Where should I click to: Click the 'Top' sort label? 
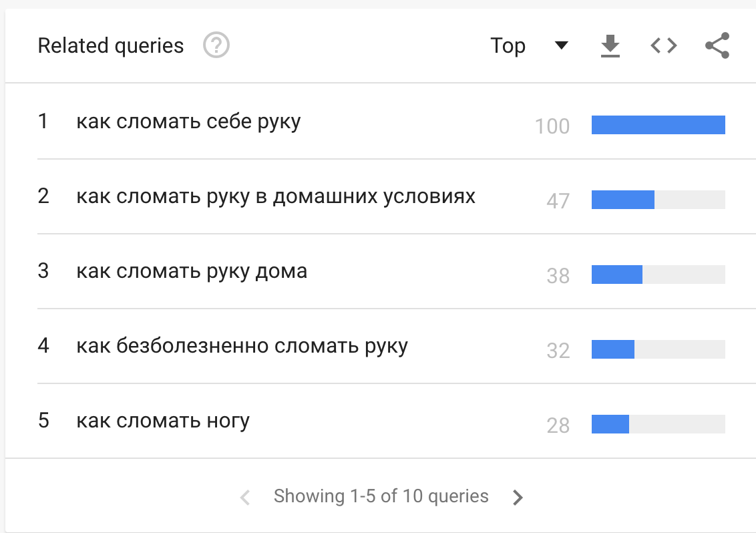[508, 45]
